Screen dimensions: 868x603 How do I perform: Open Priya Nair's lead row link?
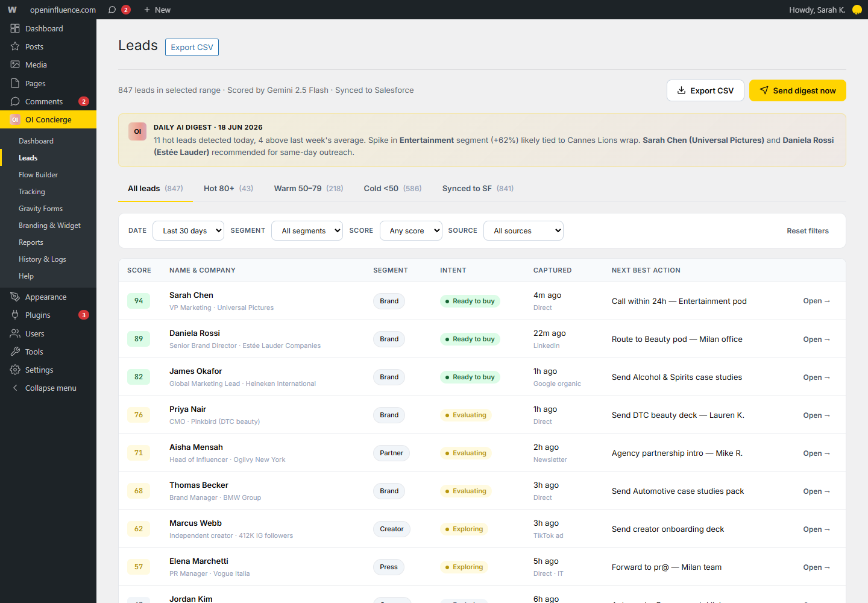pos(817,415)
